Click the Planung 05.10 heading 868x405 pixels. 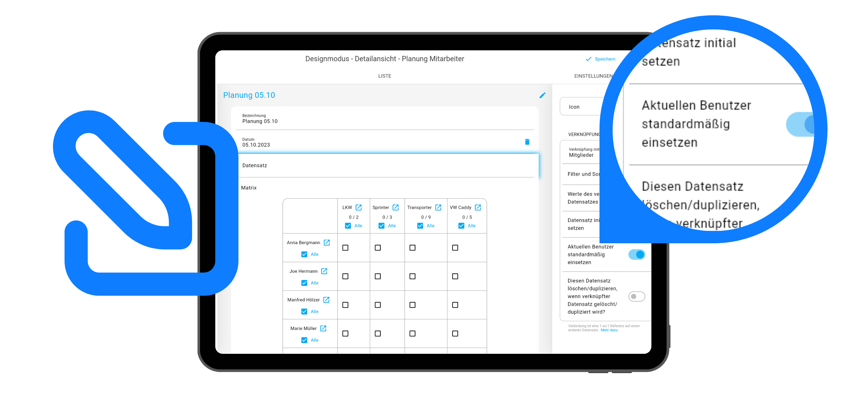(x=249, y=95)
